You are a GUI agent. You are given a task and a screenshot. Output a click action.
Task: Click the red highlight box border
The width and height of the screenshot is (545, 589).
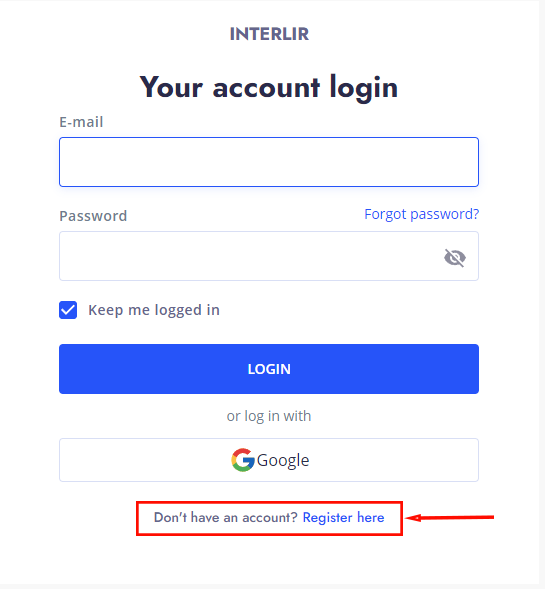coord(269,502)
